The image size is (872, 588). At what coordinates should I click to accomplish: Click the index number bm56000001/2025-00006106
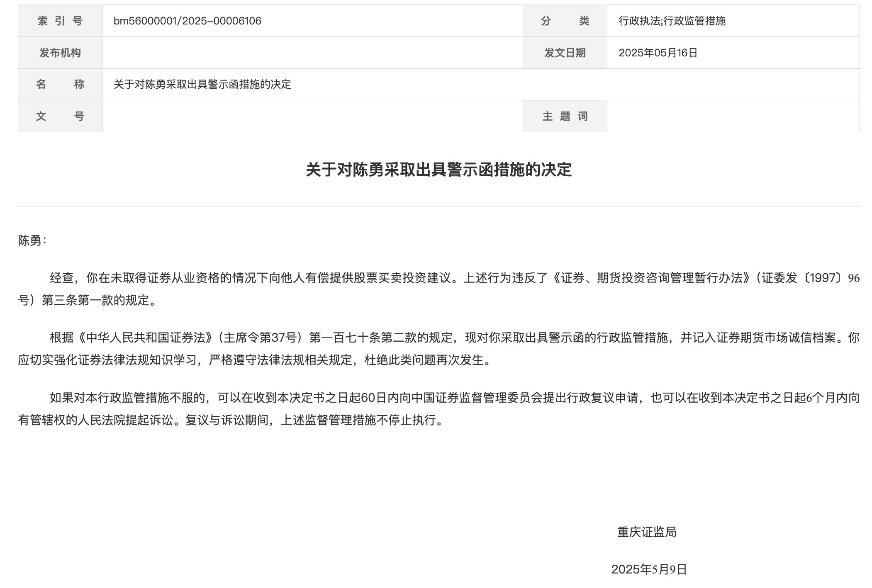(187, 21)
